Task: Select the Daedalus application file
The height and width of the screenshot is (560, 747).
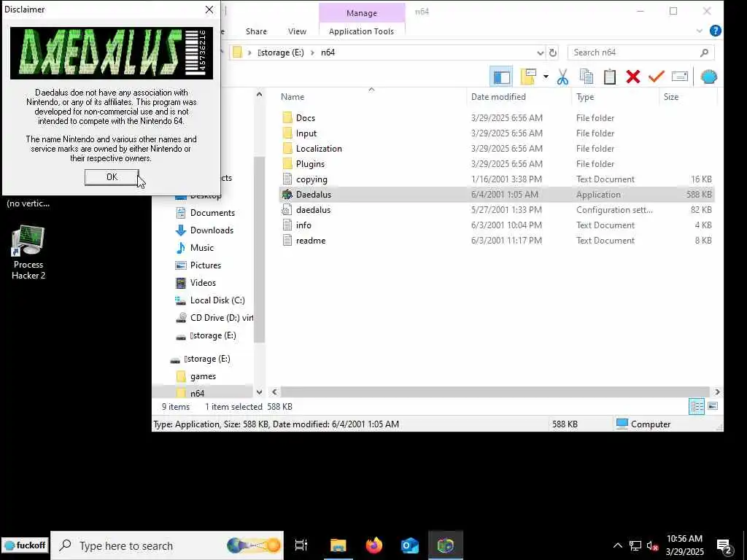Action: 496,194
